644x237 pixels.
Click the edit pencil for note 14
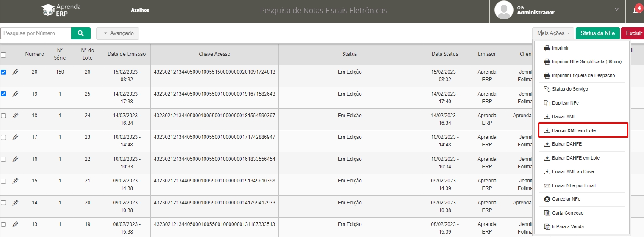point(15,202)
